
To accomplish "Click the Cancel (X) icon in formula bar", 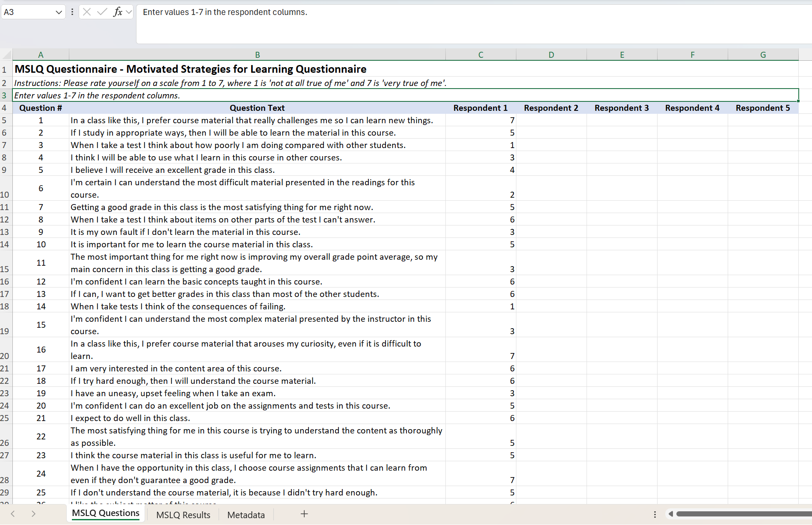I will pyautogui.click(x=88, y=12).
